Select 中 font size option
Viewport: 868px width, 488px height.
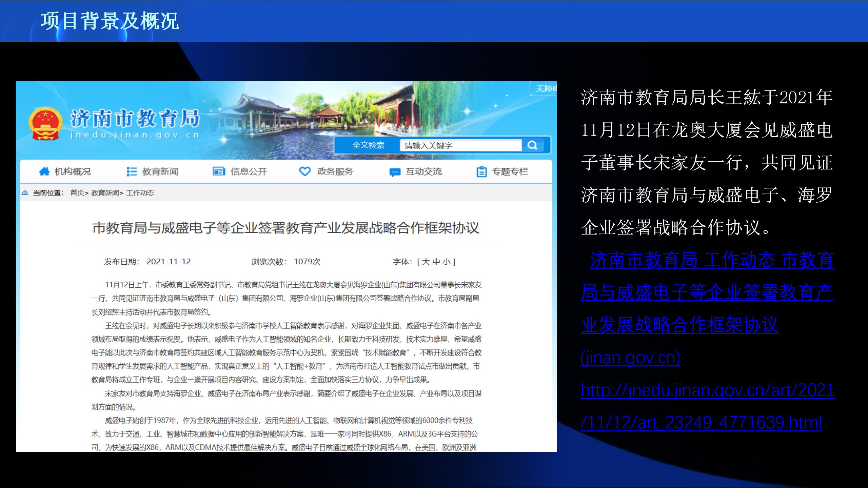pyautogui.click(x=436, y=262)
